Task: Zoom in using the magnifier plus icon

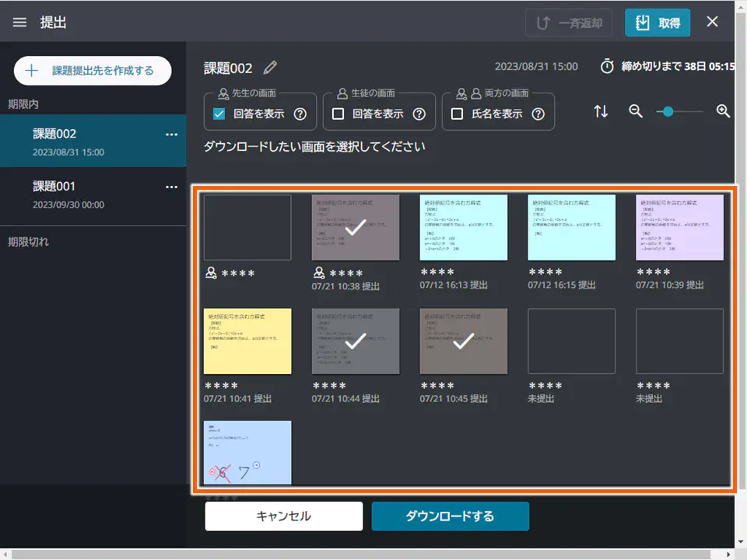Action: [723, 111]
